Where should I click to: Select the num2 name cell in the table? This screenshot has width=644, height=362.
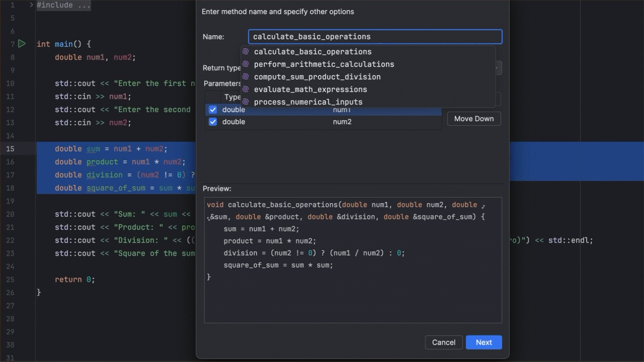[342, 122]
